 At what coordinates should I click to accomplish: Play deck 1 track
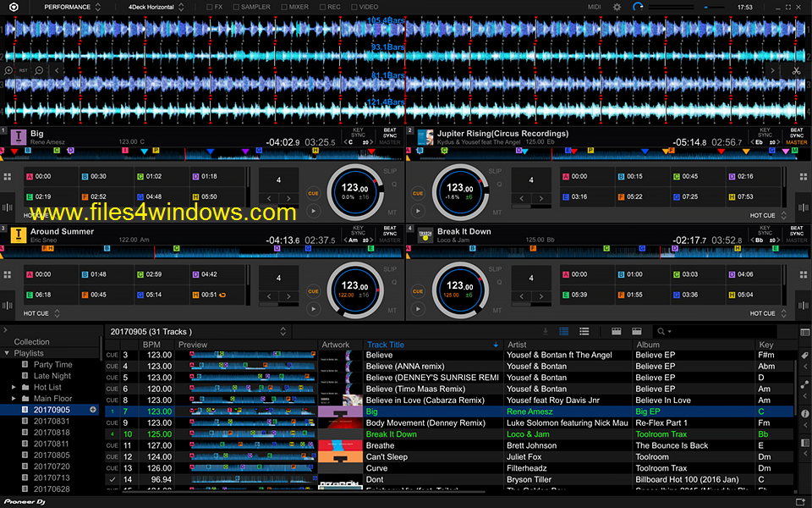[x=313, y=211]
